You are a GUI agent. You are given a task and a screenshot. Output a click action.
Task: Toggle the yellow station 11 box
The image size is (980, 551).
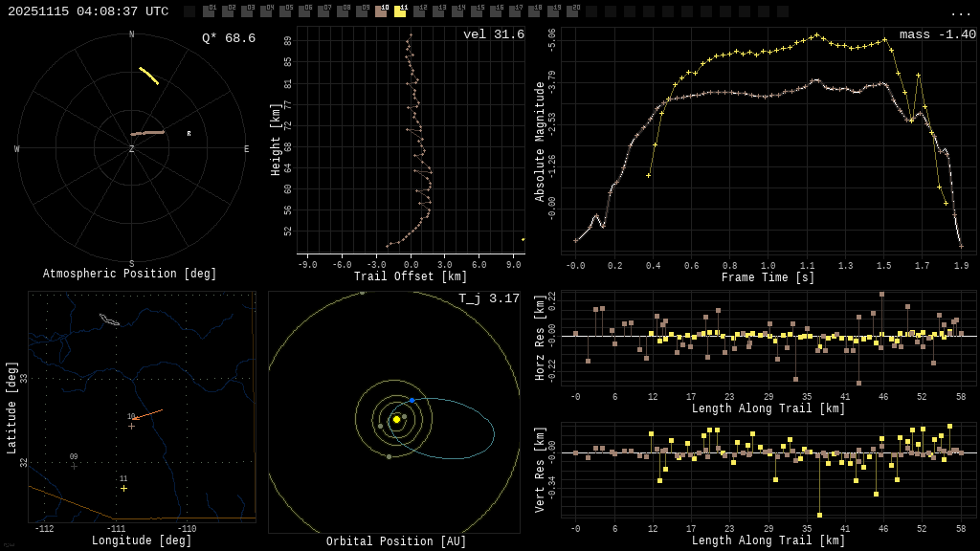400,11
